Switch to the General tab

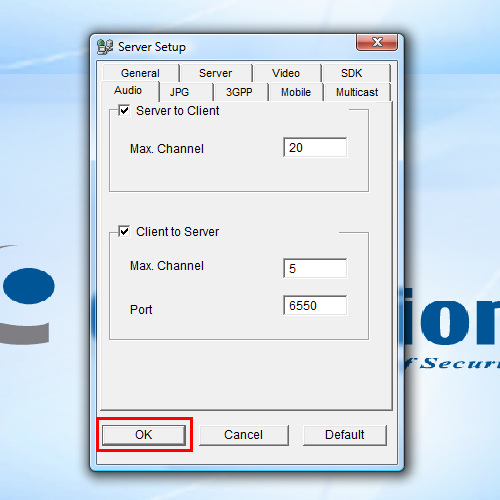(x=140, y=73)
